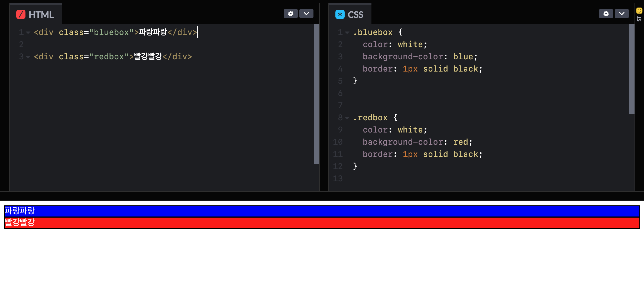This screenshot has height=294, width=644.
Task: Click the red 빨강빨강 box in preview
Action: tap(322, 223)
